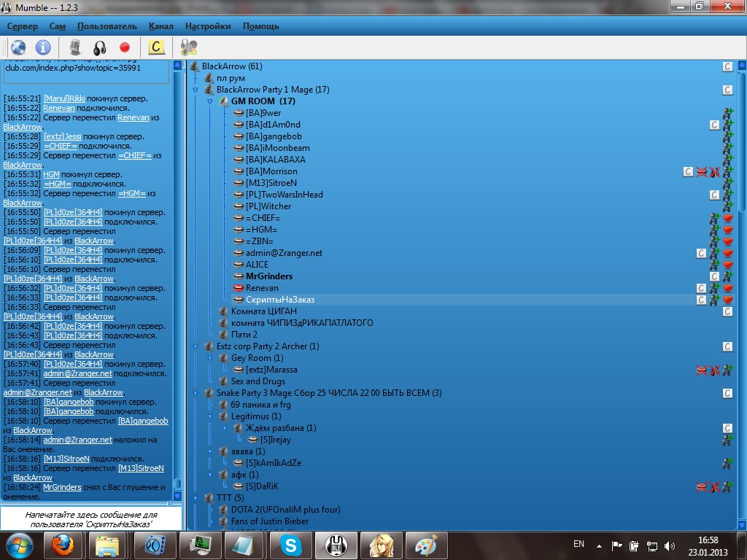Viewport: 747px width, 560px height.
Task: Click comment icon on BlackArrow root channel
Action: 727,66
